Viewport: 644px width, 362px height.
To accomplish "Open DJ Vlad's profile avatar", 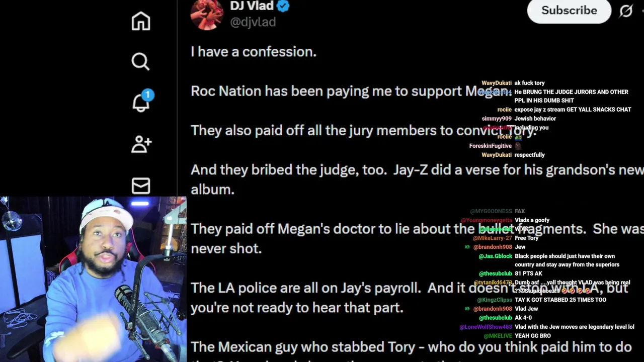I will (207, 13).
